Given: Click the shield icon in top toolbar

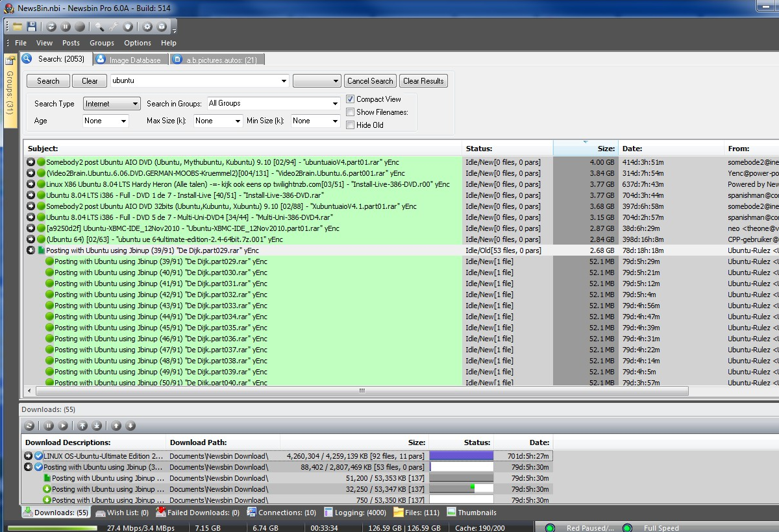Looking at the screenshot, I should tap(128, 27).
